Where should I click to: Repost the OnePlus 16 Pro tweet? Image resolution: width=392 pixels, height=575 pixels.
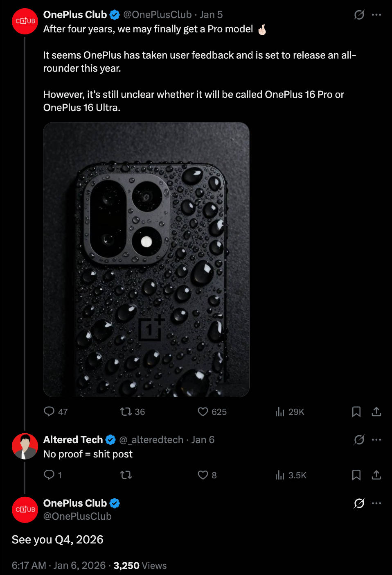click(126, 411)
